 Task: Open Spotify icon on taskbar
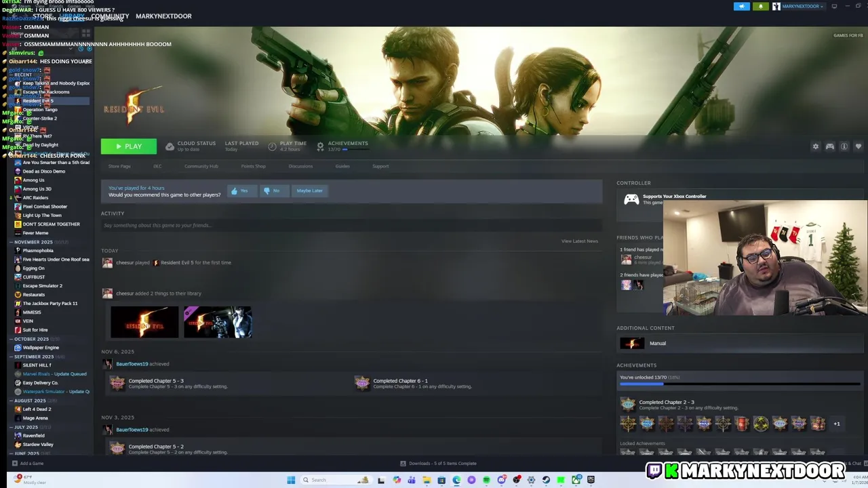tap(486, 480)
